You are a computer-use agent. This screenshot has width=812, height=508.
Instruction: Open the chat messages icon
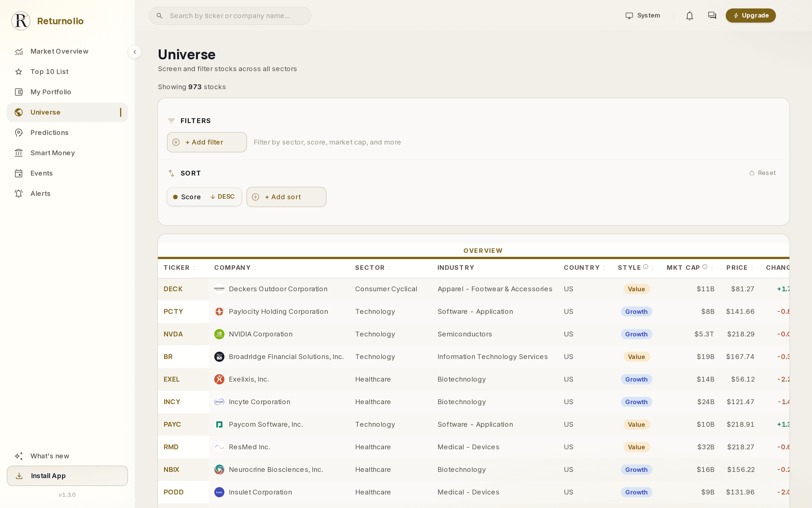coord(712,16)
